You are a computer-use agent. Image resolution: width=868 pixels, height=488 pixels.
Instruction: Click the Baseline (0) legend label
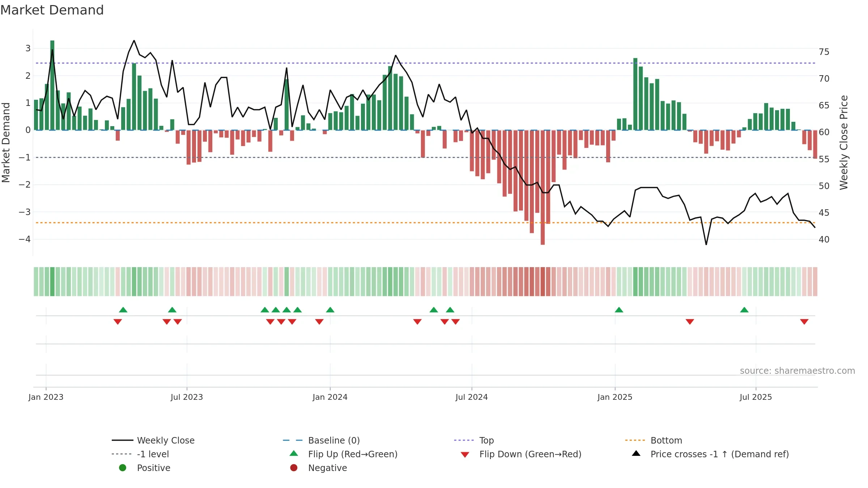pos(334,441)
